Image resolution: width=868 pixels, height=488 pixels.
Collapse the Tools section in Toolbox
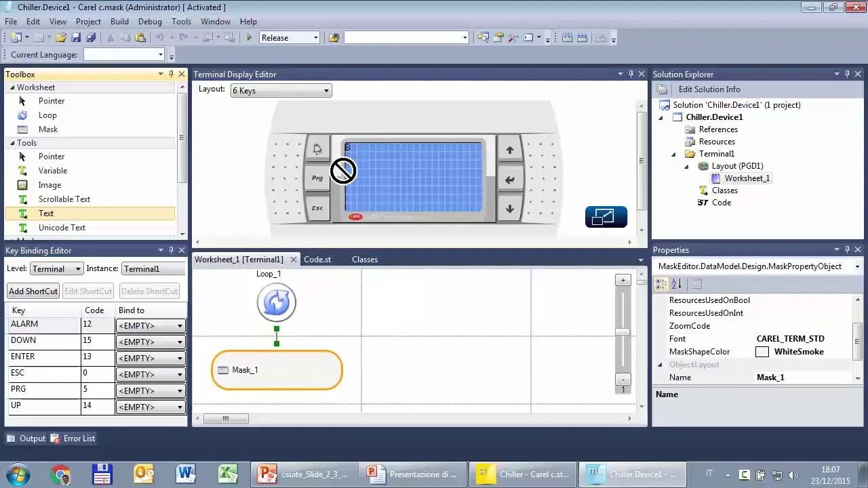[x=12, y=143]
